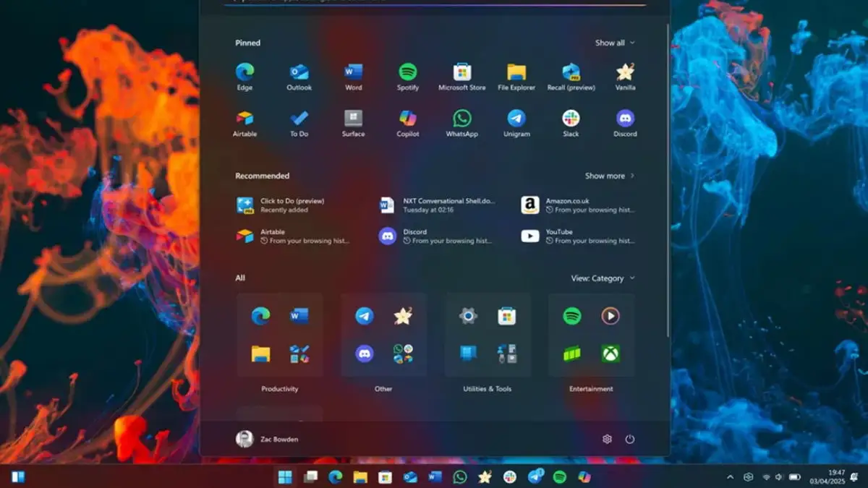This screenshot has height=488, width=868.
Task: Expand Show all pinned apps
Action: point(614,43)
